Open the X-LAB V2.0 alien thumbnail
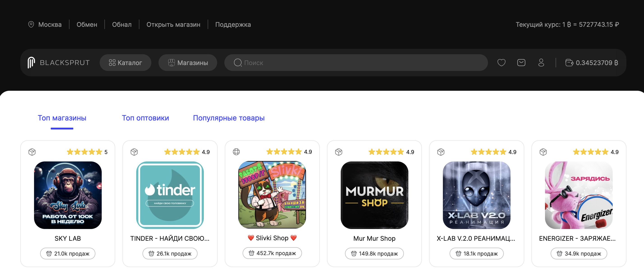 pyautogui.click(x=477, y=195)
